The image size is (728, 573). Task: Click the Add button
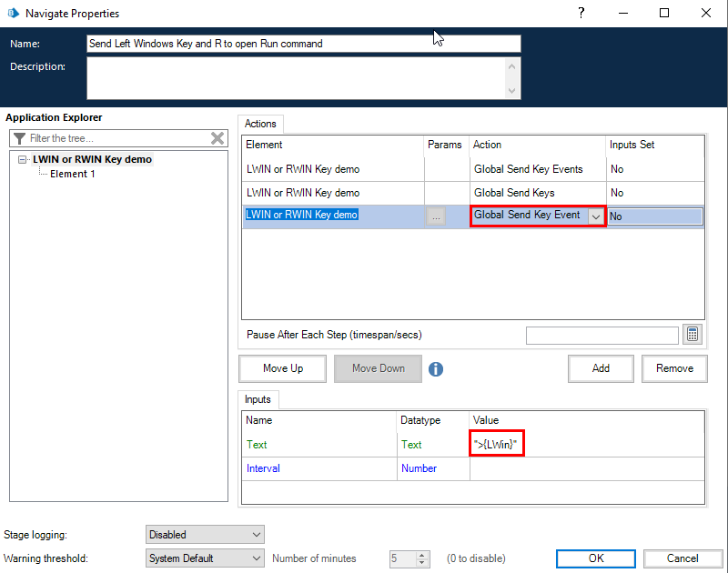(601, 368)
